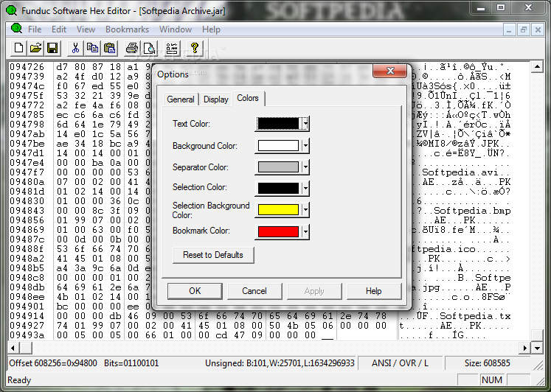
Task: Click the yellow question mark Help icon
Action: click(x=194, y=48)
